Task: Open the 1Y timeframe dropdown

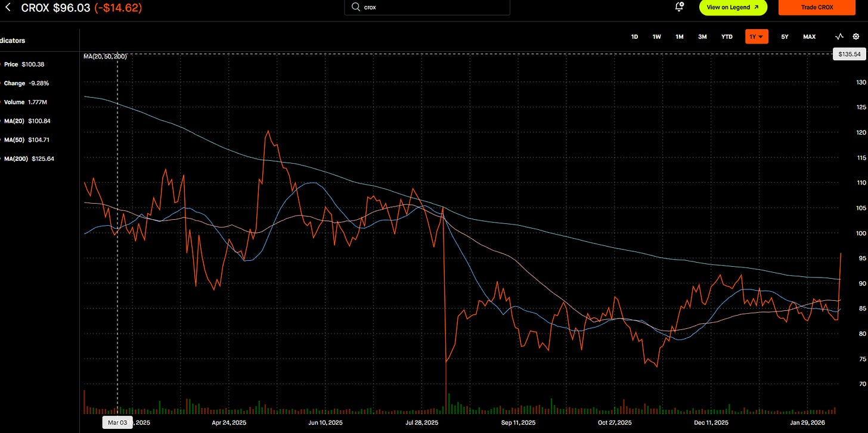Action: tap(757, 37)
